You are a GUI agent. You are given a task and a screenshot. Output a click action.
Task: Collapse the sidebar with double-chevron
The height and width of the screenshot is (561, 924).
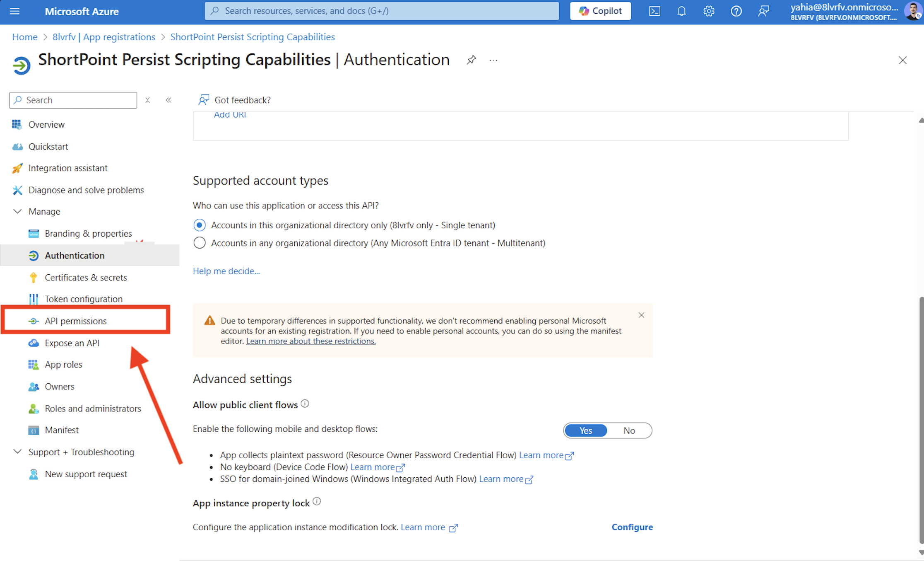point(168,100)
